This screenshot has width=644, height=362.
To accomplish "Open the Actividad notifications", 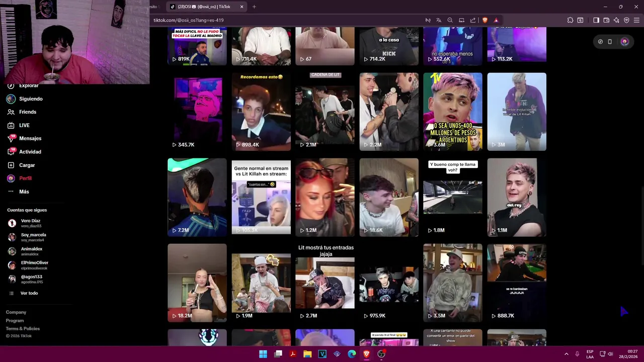I will [30, 152].
